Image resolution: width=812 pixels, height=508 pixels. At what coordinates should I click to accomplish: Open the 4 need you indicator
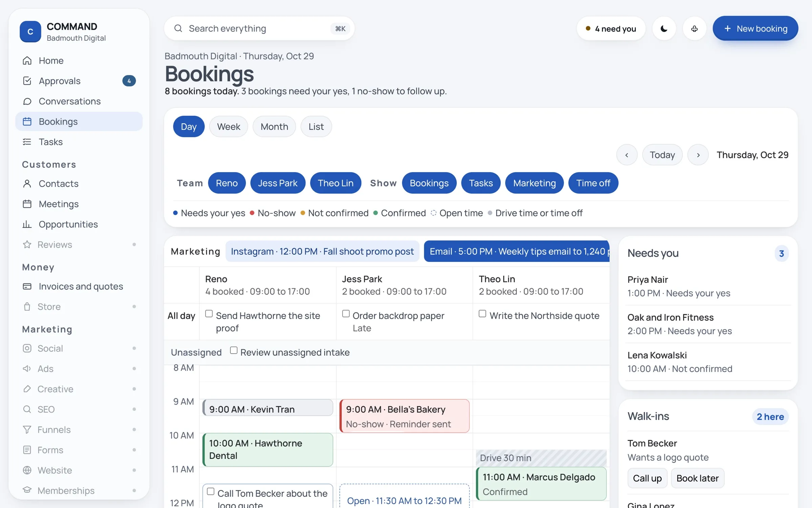(611, 29)
